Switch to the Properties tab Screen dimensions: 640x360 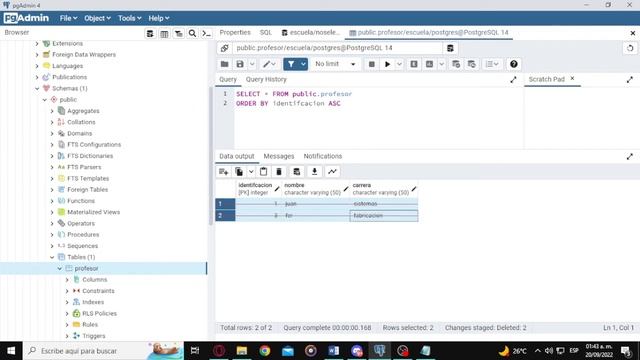click(x=235, y=32)
